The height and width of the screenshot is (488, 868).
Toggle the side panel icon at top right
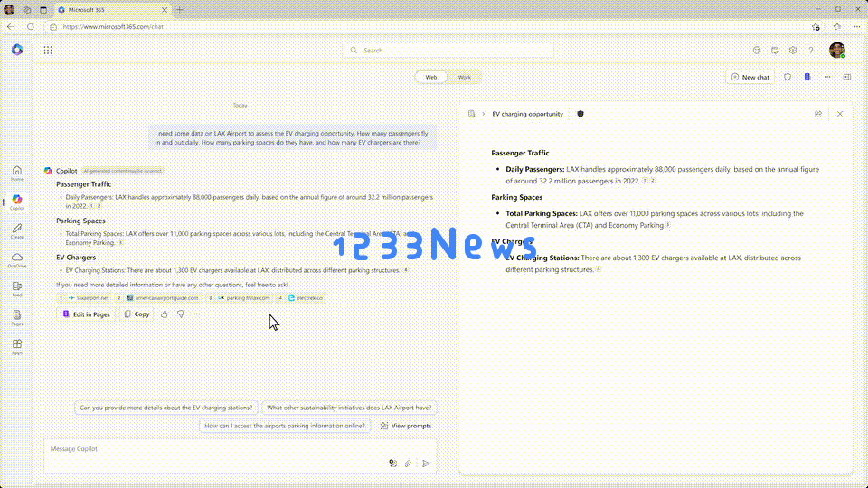click(847, 77)
